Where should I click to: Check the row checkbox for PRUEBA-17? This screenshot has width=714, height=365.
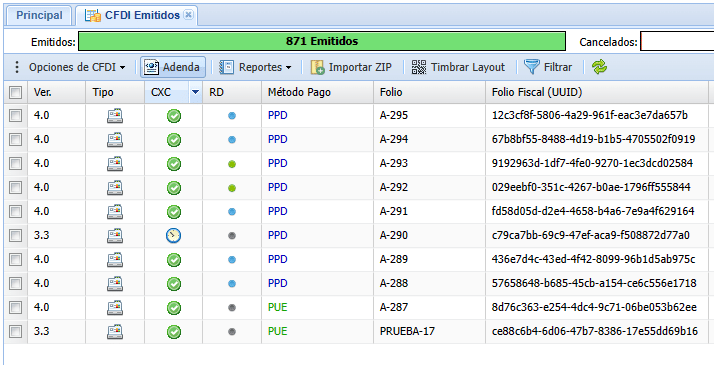point(15,331)
